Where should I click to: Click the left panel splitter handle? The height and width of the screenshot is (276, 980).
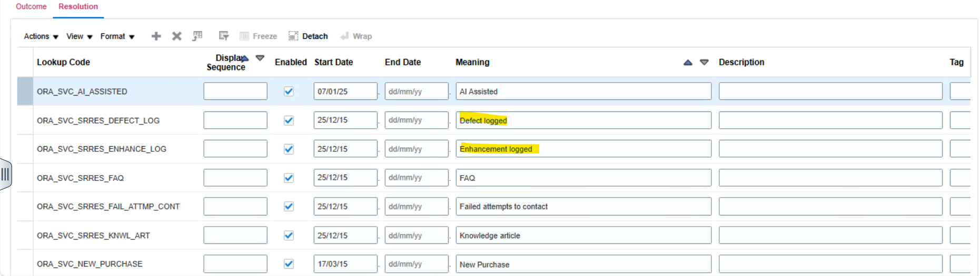coord(5,174)
